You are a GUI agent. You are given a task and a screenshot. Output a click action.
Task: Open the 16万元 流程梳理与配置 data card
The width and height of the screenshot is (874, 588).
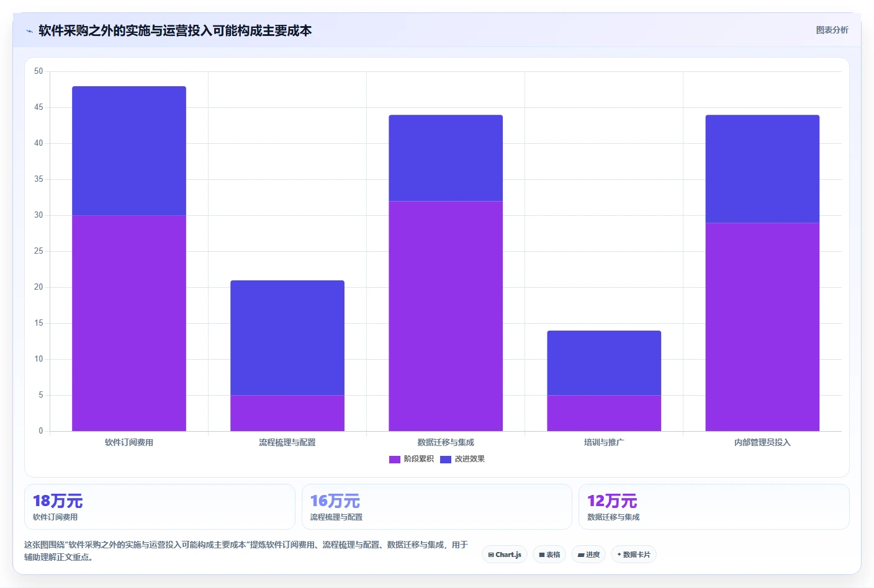pos(437,507)
